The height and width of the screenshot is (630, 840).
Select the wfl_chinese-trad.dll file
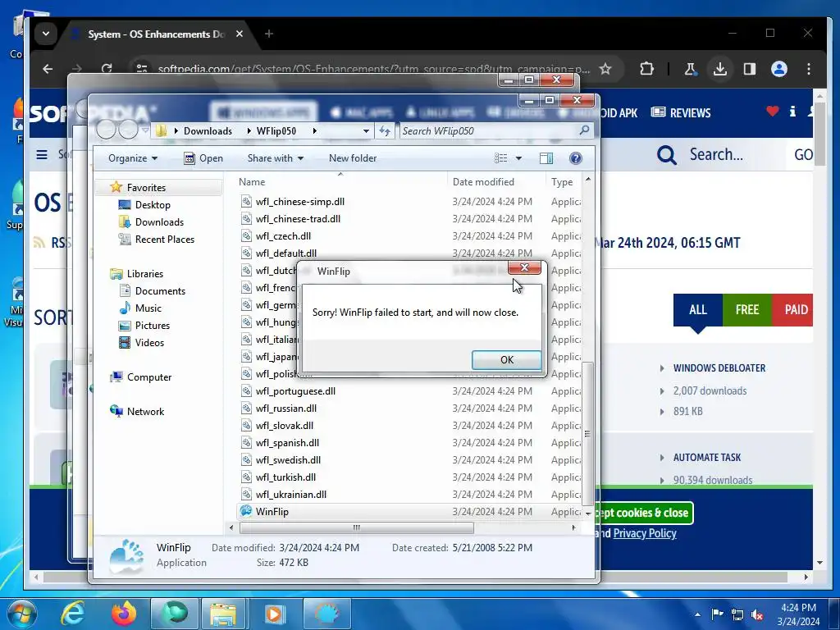click(298, 218)
